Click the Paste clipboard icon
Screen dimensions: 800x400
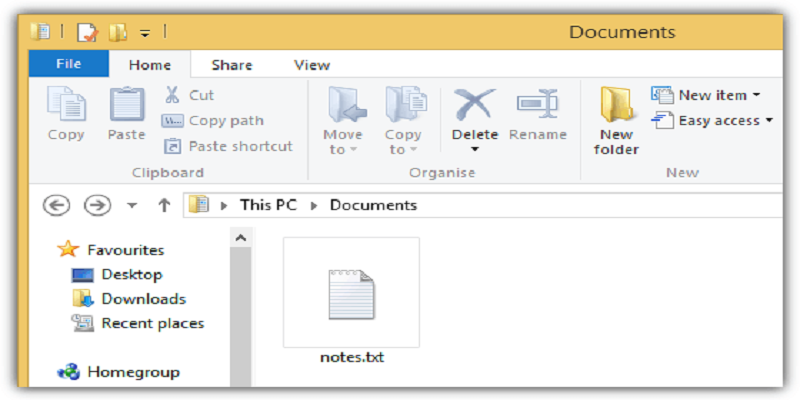coord(127,105)
